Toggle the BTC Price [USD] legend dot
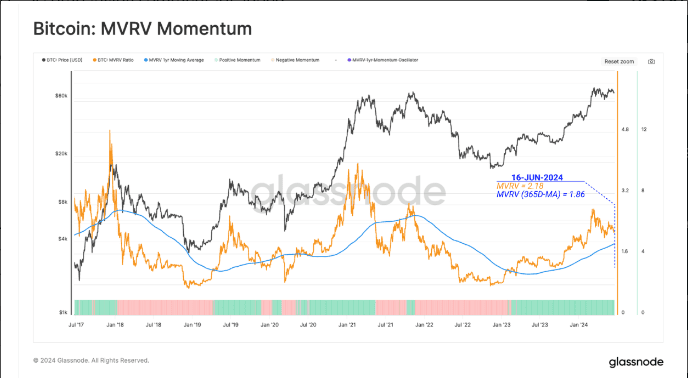Image resolution: width=688 pixels, height=378 pixels. (x=43, y=60)
